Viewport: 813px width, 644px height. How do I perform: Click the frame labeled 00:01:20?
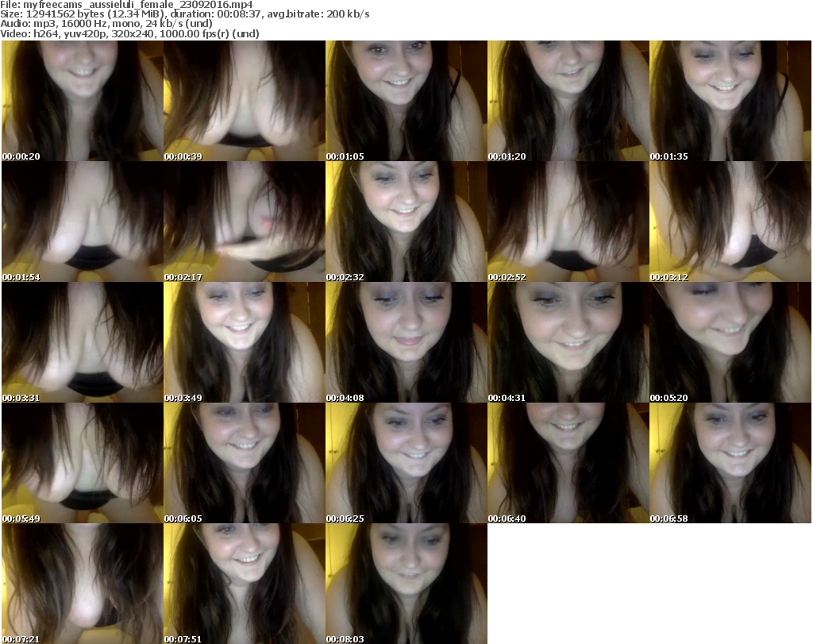pos(568,101)
